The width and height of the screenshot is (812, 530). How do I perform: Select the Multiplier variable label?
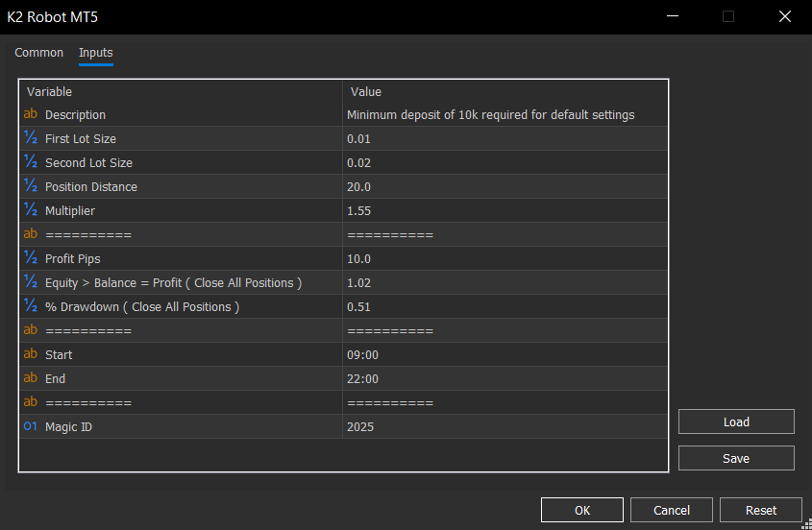[x=70, y=210]
